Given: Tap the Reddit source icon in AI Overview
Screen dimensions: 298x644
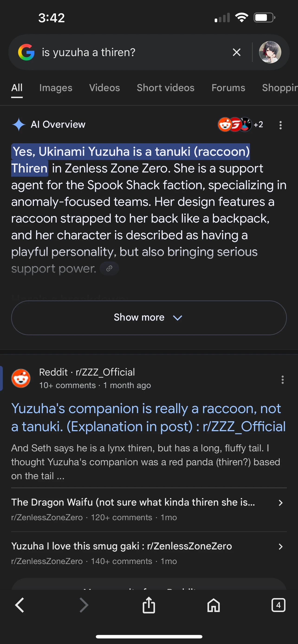Looking at the screenshot, I should click(x=225, y=124).
